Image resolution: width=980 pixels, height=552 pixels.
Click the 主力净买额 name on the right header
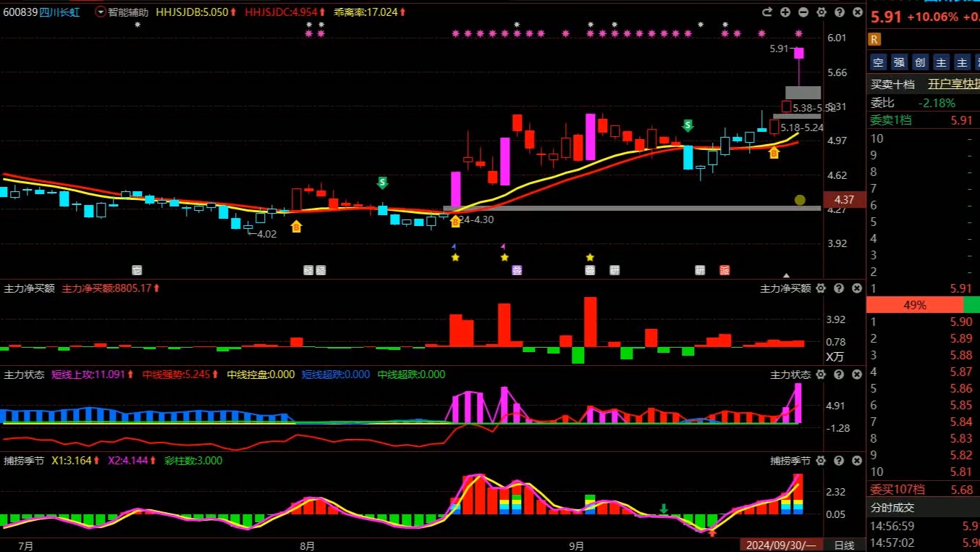(785, 288)
